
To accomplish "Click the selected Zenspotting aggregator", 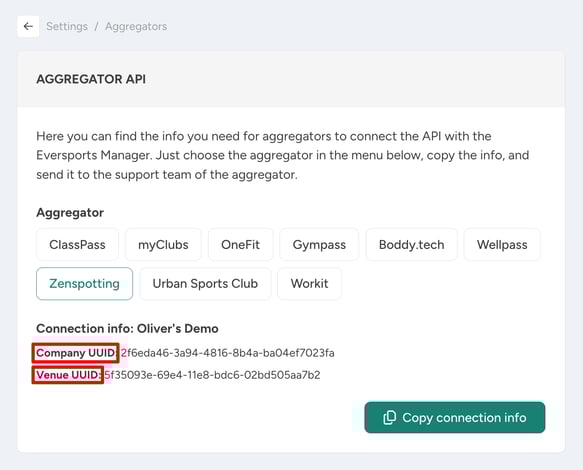I will (x=84, y=284).
